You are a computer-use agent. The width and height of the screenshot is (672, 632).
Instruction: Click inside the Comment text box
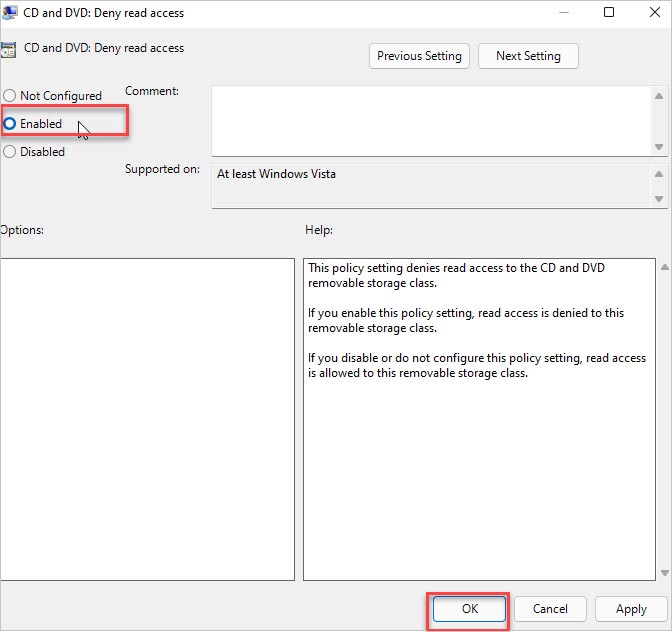pos(430,120)
